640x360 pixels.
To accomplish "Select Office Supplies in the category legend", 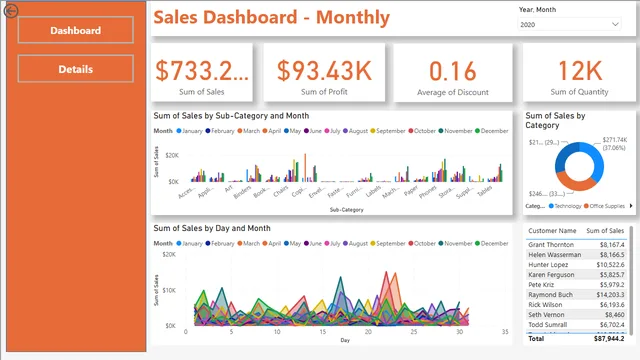I will tap(604, 206).
